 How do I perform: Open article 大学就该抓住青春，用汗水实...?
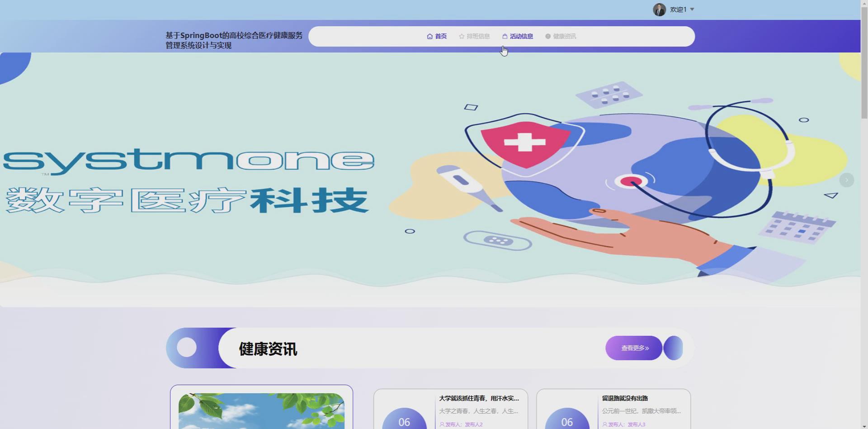pyautogui.click(x=479, y=398)
